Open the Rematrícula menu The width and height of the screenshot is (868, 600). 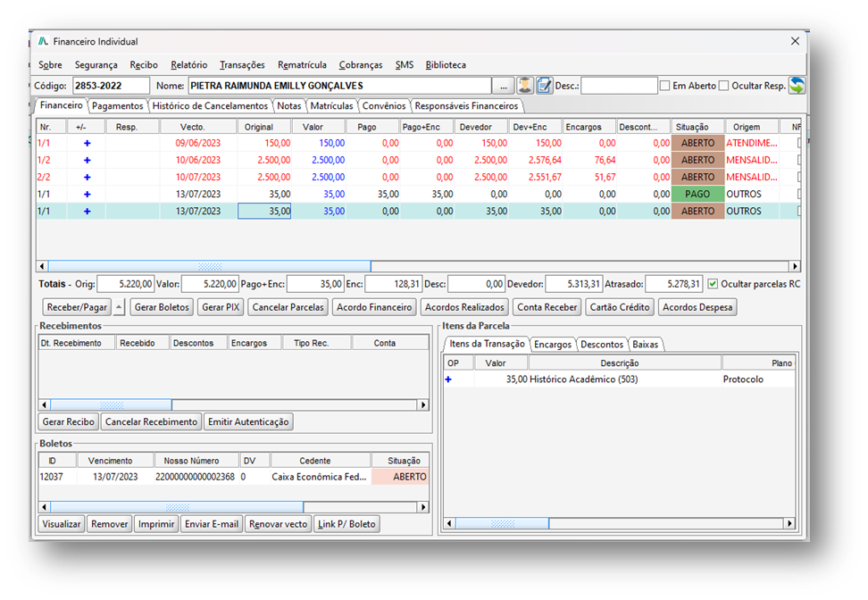tap(302, 65)
